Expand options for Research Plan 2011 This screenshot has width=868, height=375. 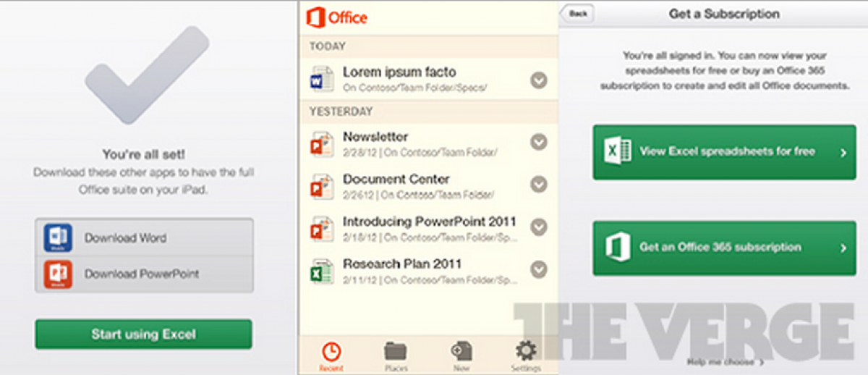click(538, 270)
